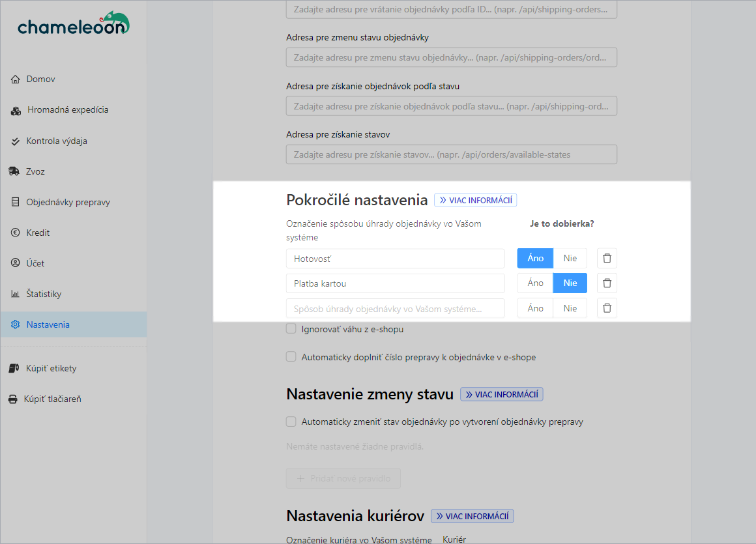This screenshot has width=756, height=544.
Task: Enable Ignorovať váhu z e-shopu checkbox
Action: pyautogui.click(x=291, y=329)
